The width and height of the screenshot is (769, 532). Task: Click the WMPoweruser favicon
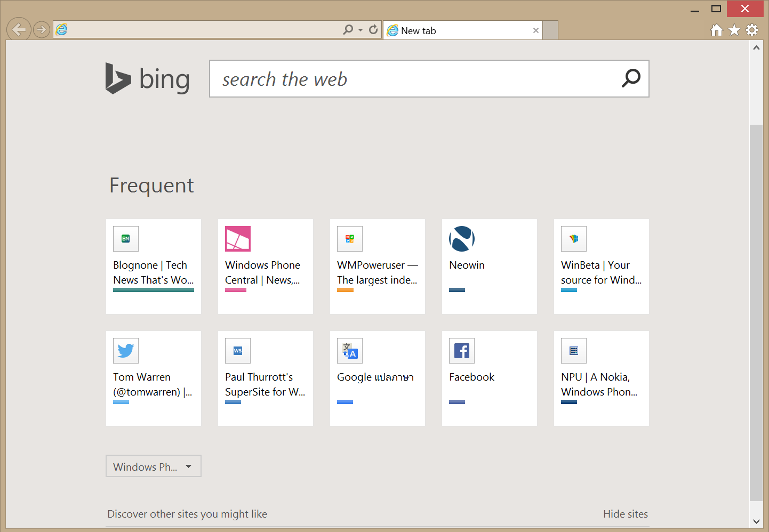click(x=350, y=239)
